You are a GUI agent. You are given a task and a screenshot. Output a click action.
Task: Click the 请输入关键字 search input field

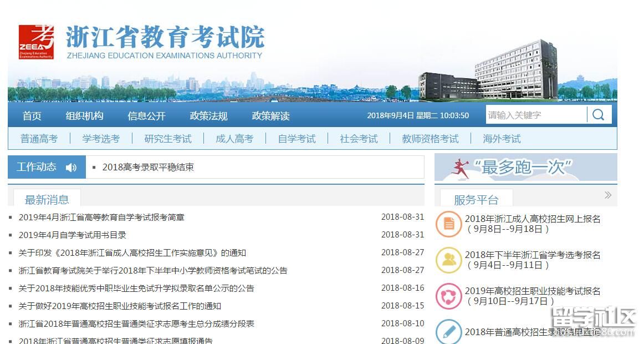(x=535, y=115)
